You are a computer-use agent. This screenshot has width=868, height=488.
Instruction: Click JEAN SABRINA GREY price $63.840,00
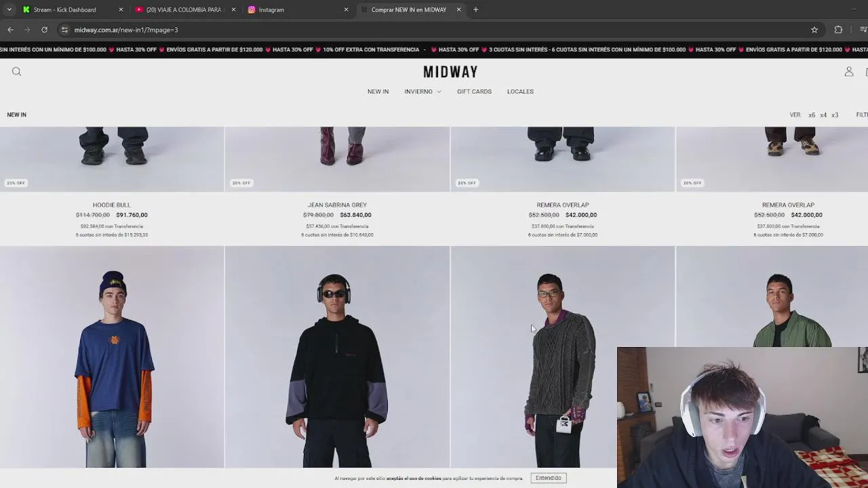tap(355, 215)
